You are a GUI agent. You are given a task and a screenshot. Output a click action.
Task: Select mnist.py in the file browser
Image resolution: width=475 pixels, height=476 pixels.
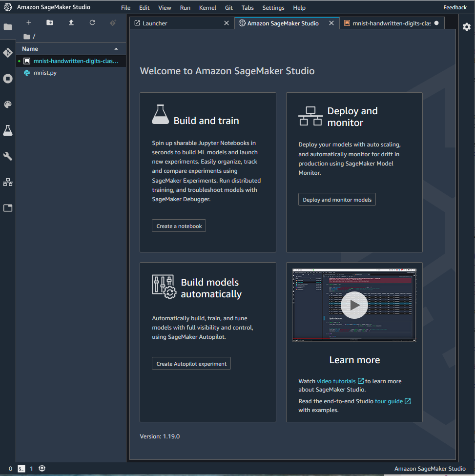point(71,73)
